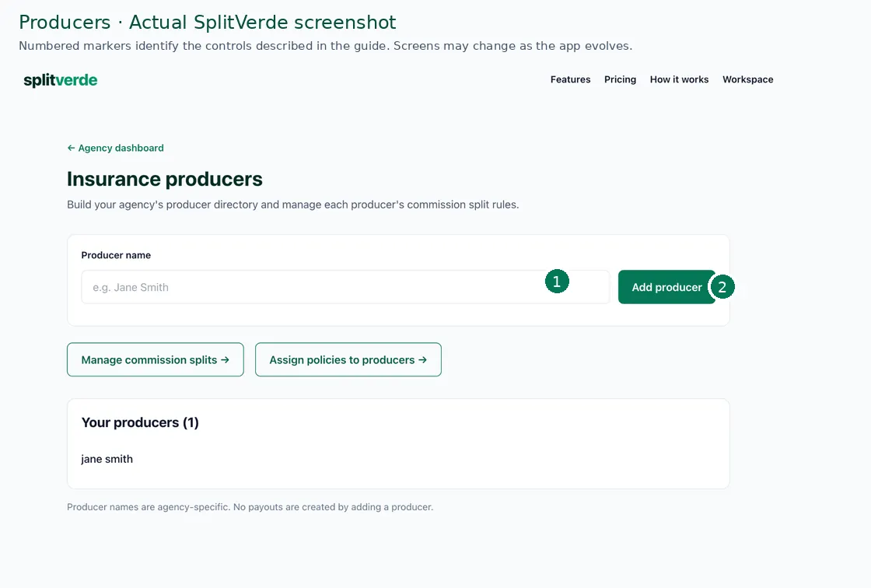Open the Features menu item

click(570, 79)
